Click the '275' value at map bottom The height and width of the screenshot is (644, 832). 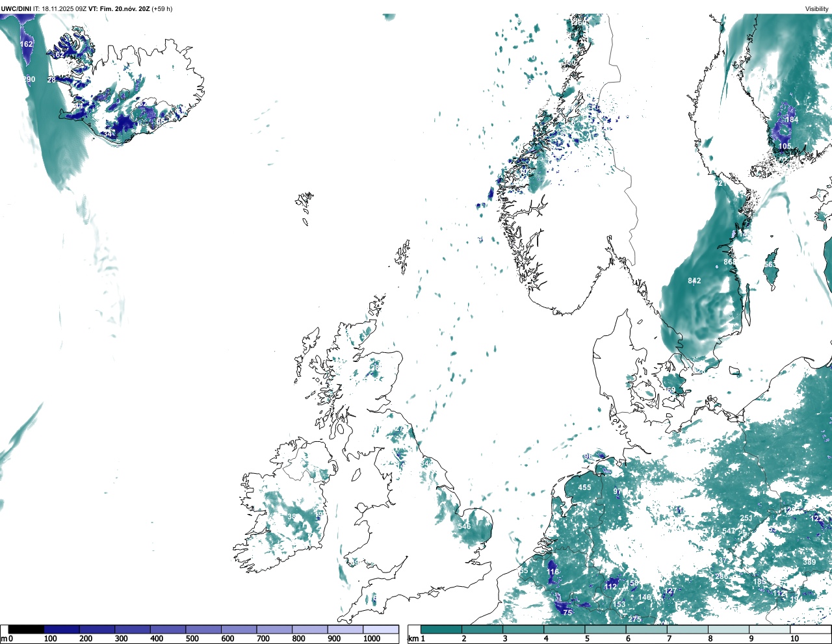(x=634, y=619)
